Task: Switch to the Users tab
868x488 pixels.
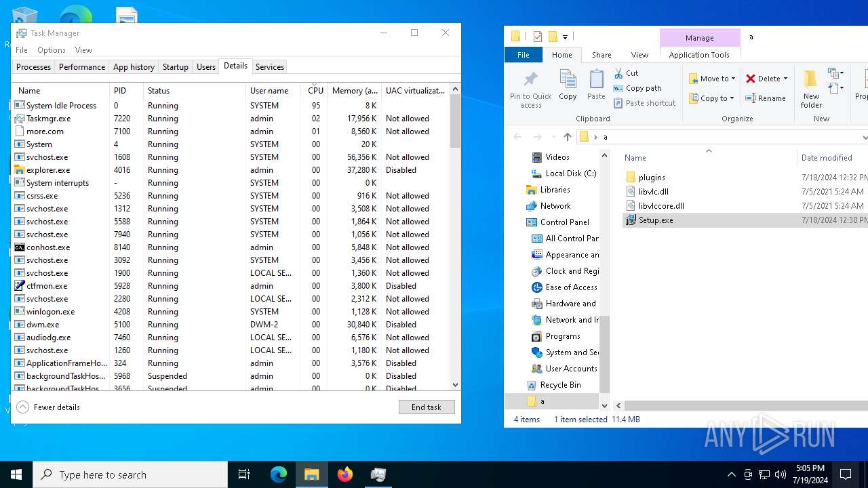Action: click(206, 67)
